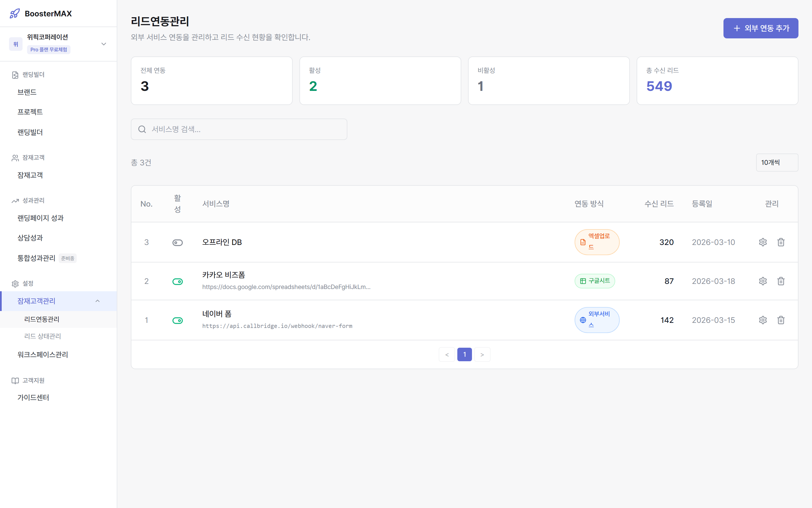Click the 랜딩빌더 section file icon
Image resolution: width=812 pixels, height=508 pixels.
coord(15,75)
